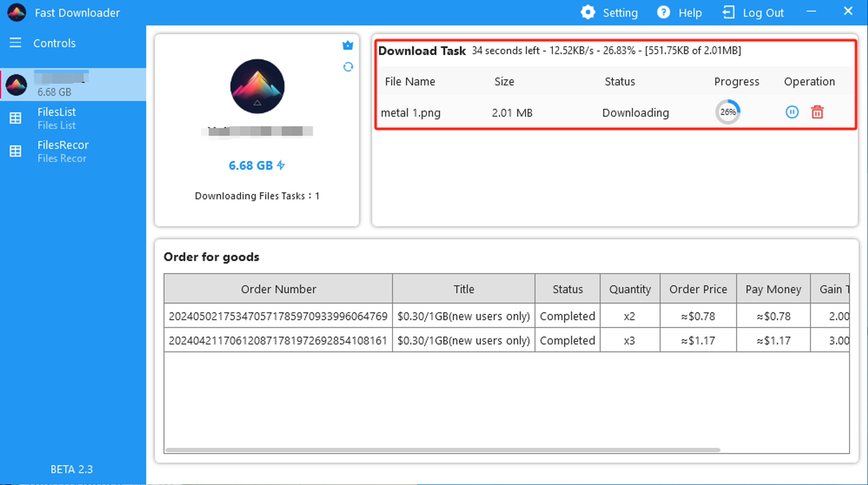Viewport: 868px width, 485px height.
Task: Click the Log Out icon
Action: pyautogui.click(x=728, y=12)
